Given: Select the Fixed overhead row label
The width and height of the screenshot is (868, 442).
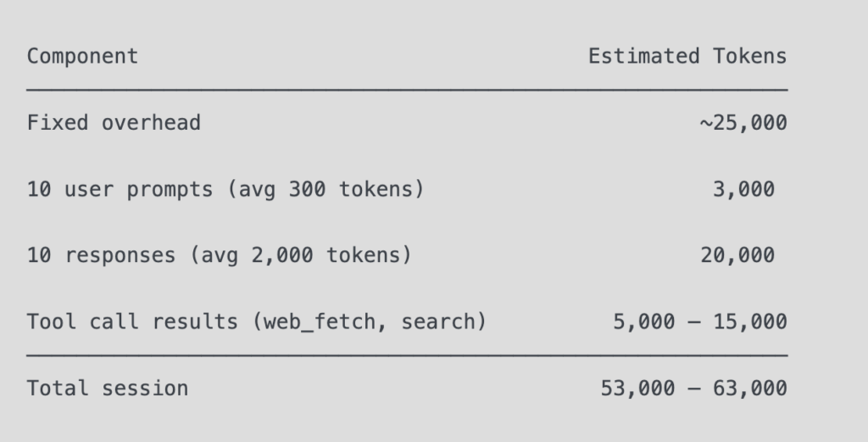Looking at the screenshot, I should pos(114,122).
